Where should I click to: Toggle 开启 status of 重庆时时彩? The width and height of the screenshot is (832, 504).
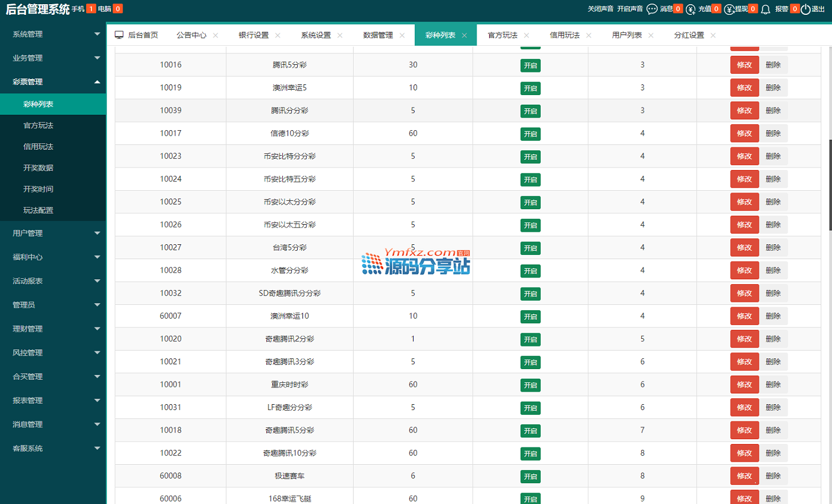[x=530, y=385]
